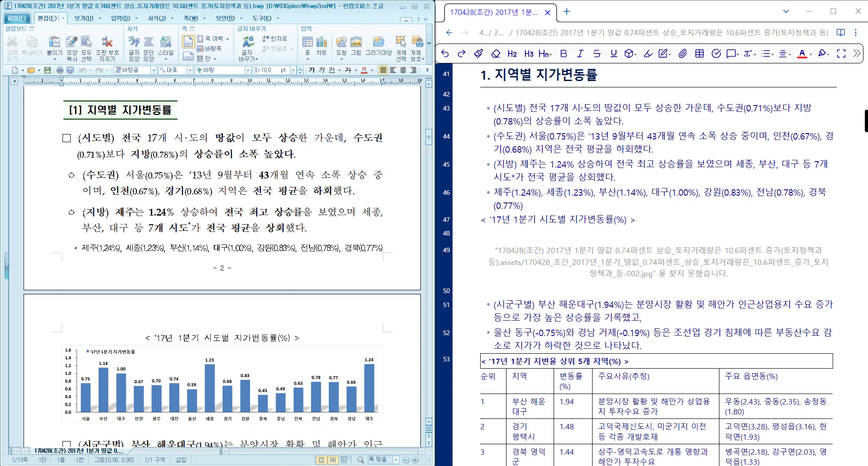
Task: Open the 바탕글 style dropdown
Action: click(x=154, y=70)
